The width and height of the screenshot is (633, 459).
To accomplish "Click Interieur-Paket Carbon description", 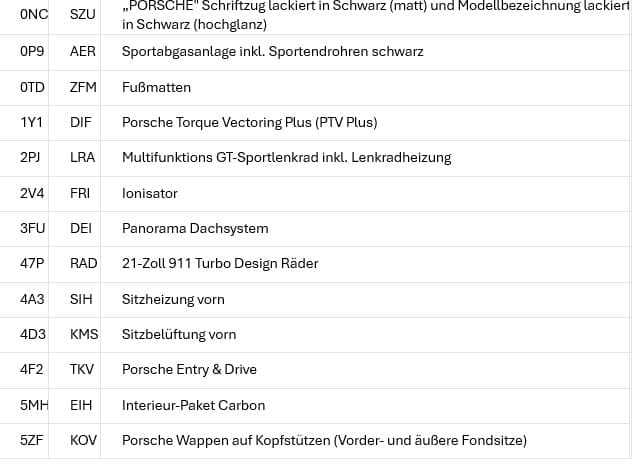I will 193,405.
